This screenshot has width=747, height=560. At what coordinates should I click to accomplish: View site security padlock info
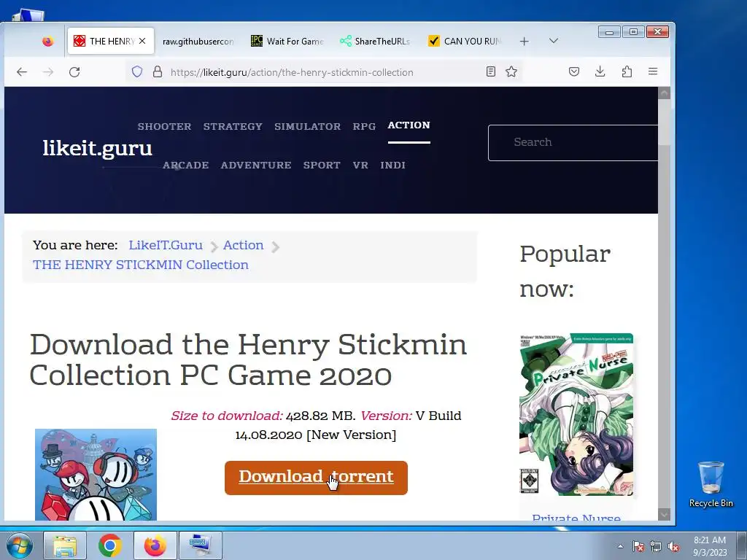pyautogui.click(x=158, y=72)
